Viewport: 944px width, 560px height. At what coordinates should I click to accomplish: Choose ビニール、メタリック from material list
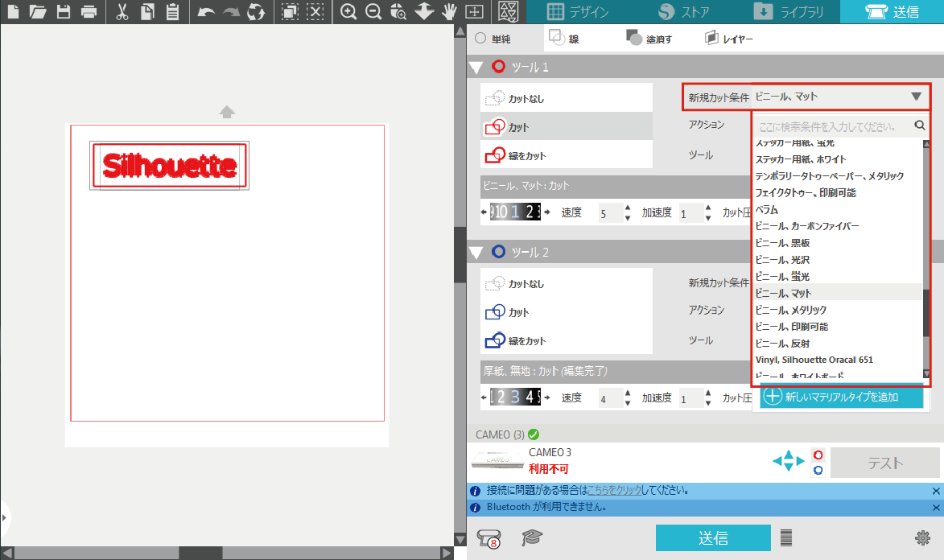click(791, 310)
